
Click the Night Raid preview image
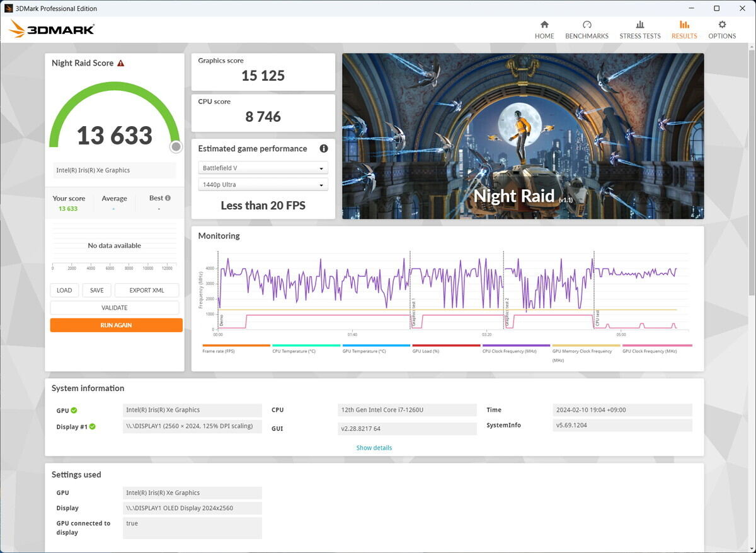[523, 136]
